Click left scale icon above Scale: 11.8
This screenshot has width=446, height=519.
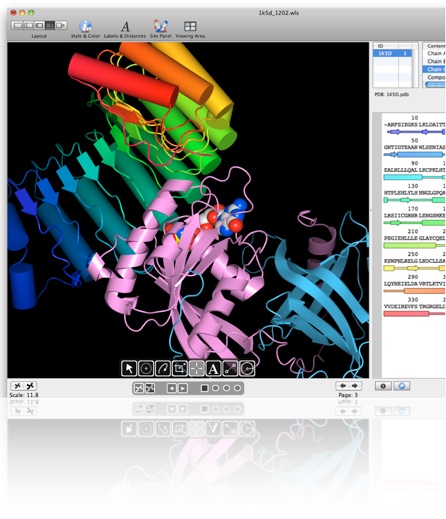17,386
